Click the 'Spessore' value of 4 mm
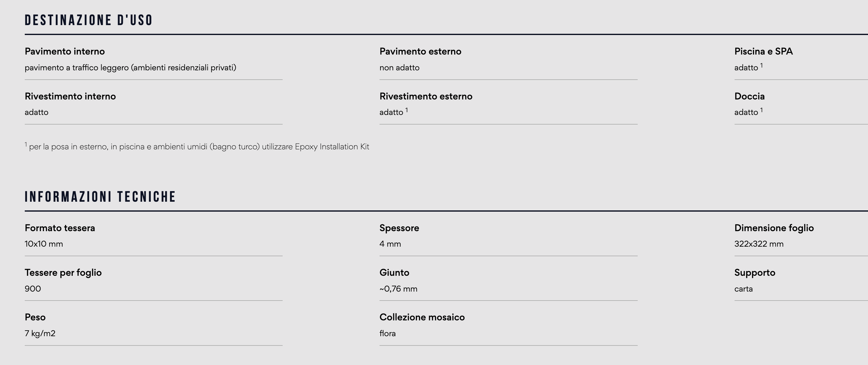Viewport: 868px width, 365px height. tap(390, 244)
